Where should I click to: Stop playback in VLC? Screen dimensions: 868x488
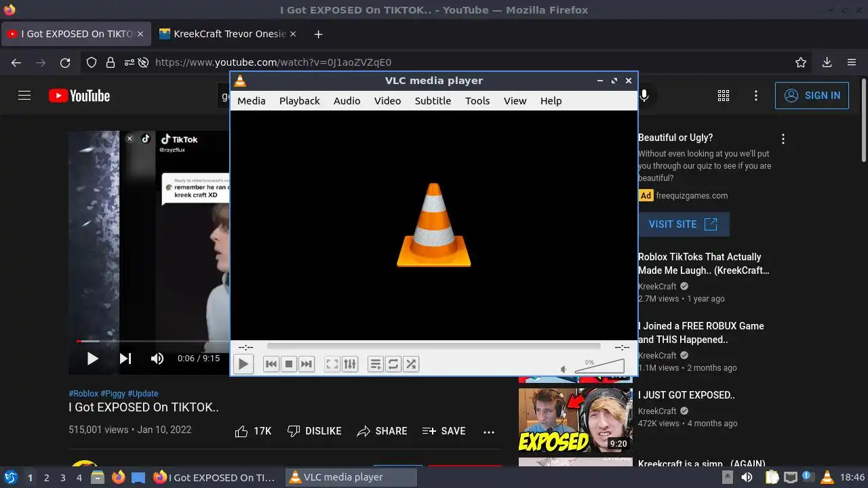289,364
